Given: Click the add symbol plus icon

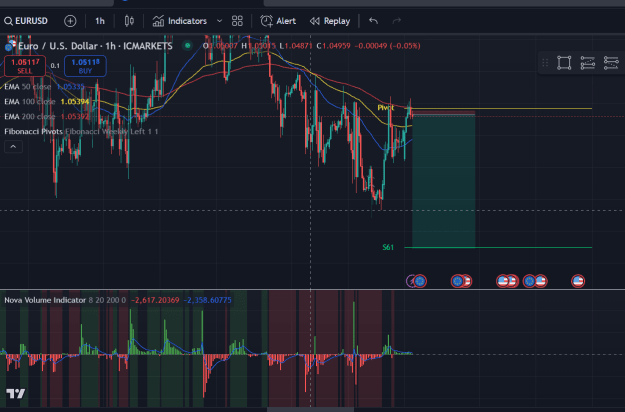Looking at the screenshot, I should point(70,21).
